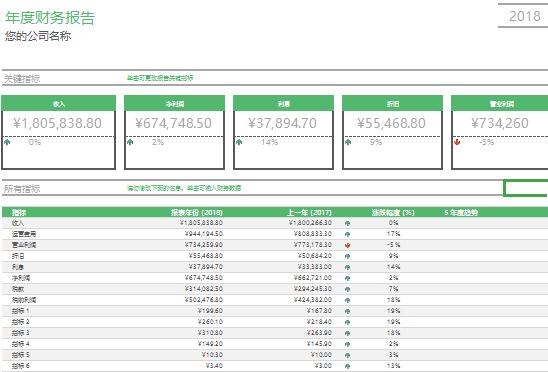Click the up arrow beside 14% in card

(239, 142)
